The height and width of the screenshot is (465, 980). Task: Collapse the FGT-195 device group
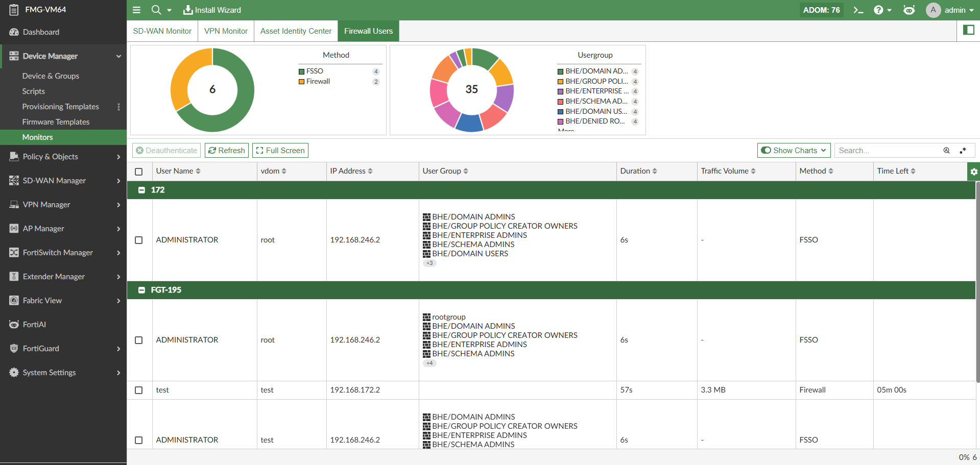141,290
